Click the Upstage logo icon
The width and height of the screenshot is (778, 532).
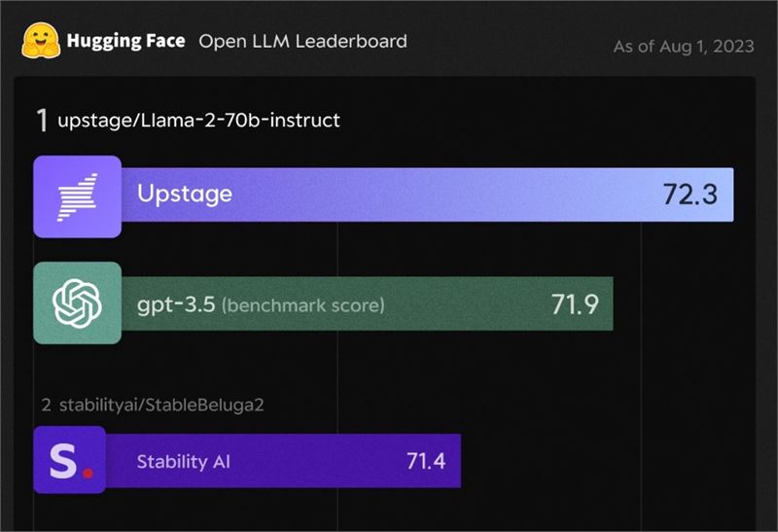tap(78, 196)
